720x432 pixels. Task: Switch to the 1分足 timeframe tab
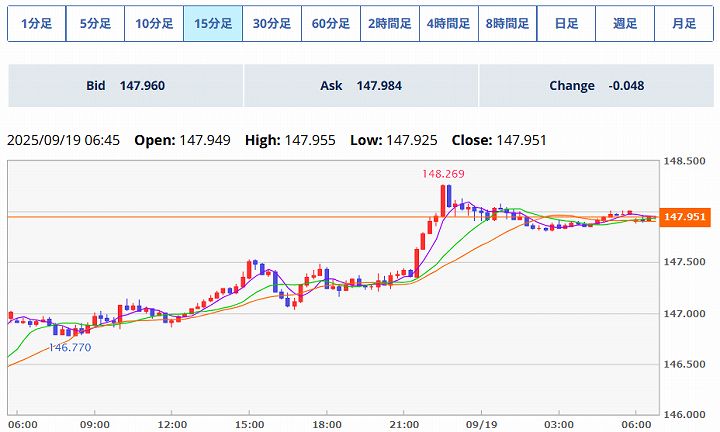(37, 23)
